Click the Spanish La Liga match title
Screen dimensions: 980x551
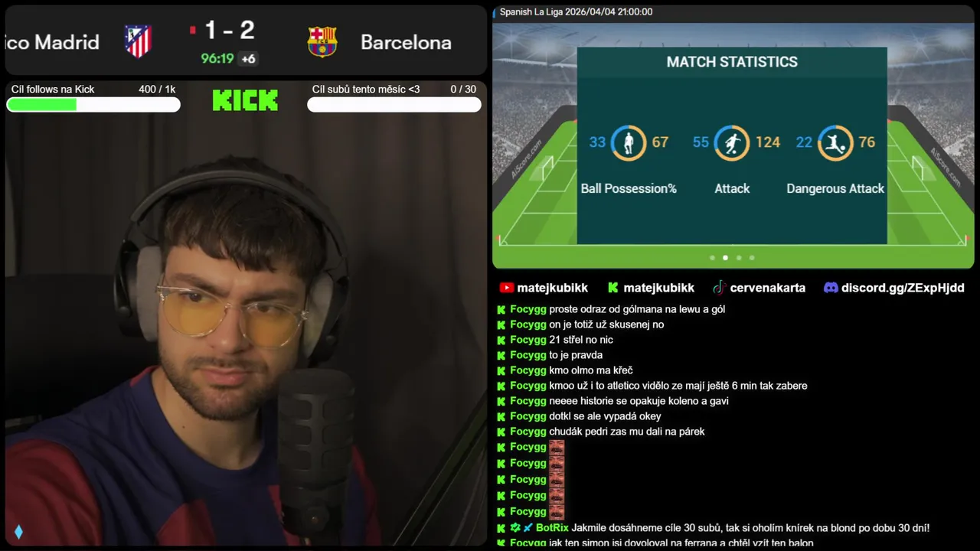pyautogui.click(x=576, y=12)
